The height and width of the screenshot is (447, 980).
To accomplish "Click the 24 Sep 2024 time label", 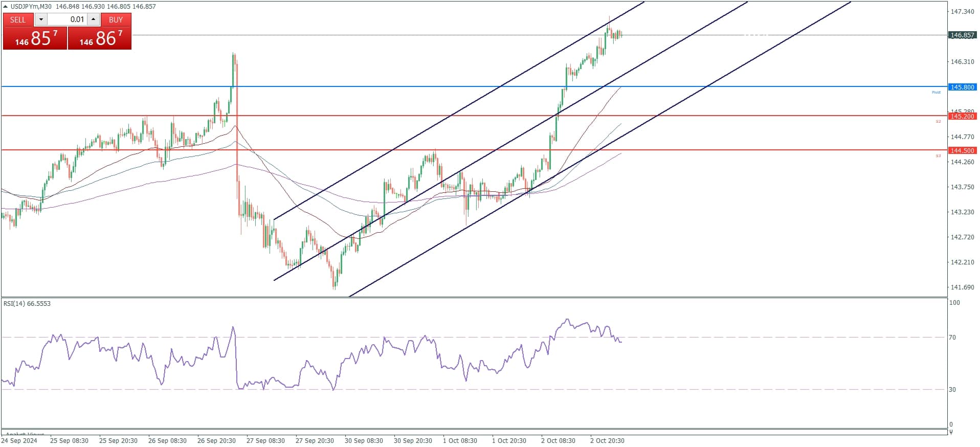I will click(x=19, y=441).
